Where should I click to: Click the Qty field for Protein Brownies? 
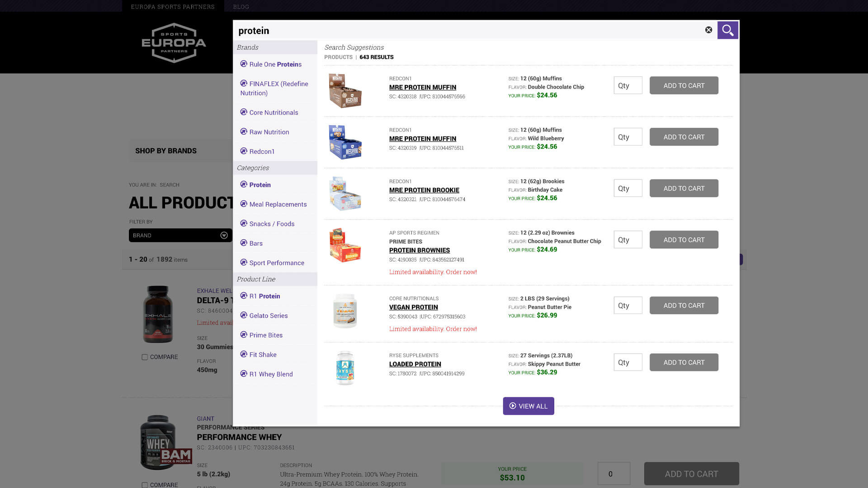pyautogui.click(x=627, y=240)
